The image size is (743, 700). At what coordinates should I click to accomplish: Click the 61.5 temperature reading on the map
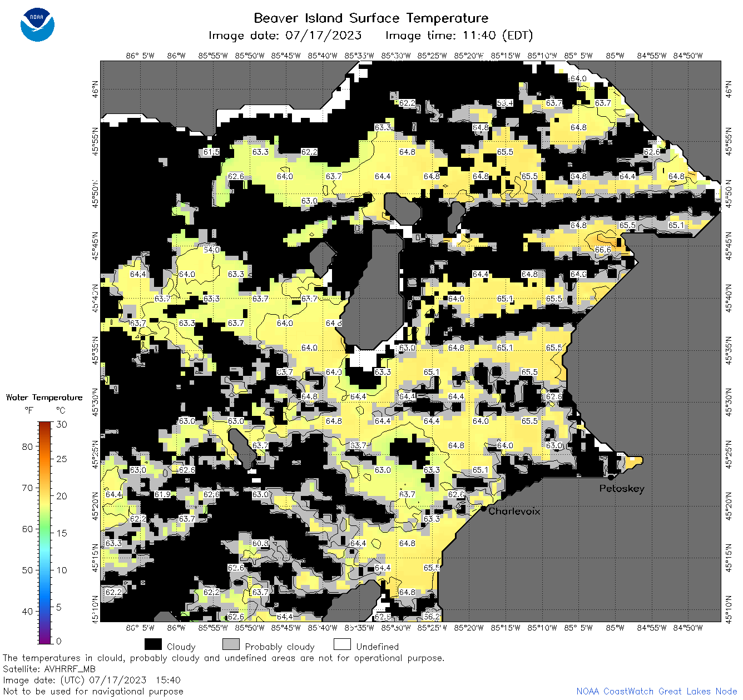pyautogui.click(x=211, y=152)
